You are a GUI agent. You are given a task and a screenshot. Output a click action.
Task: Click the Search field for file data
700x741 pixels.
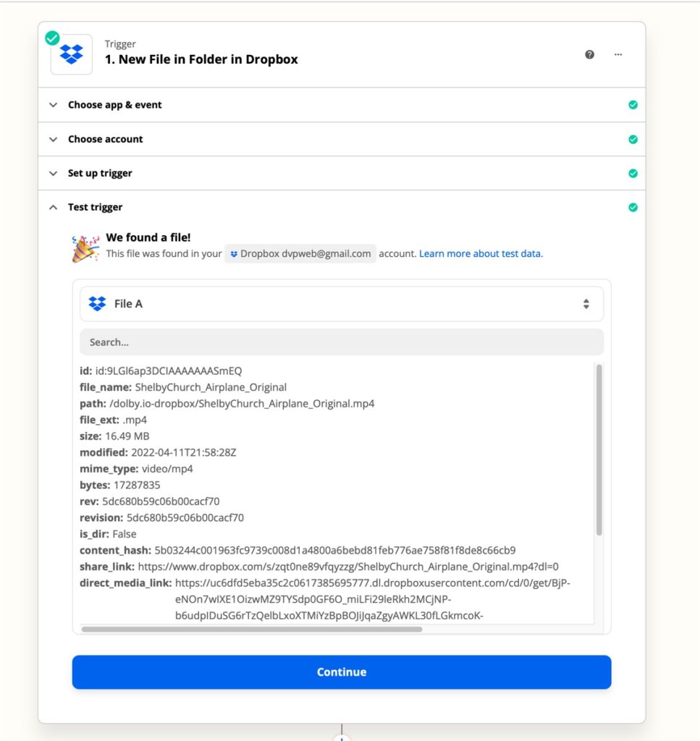[341, 342]
